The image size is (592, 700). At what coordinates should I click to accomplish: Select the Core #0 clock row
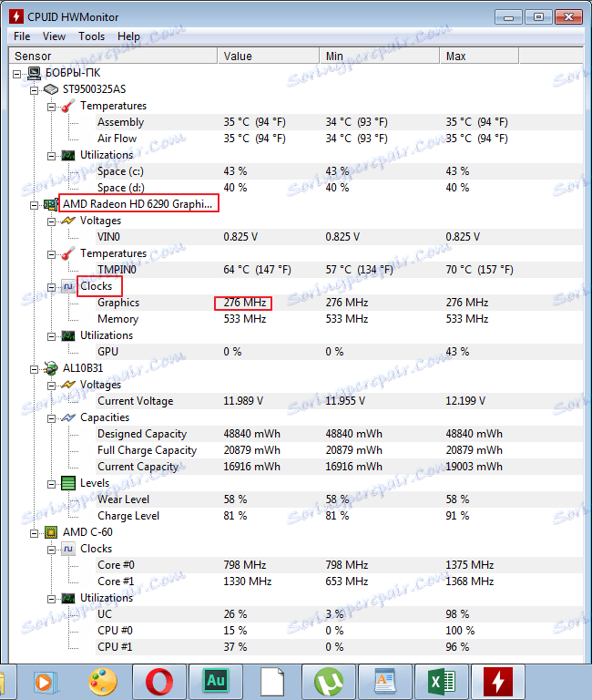click(x=339, y=565)
